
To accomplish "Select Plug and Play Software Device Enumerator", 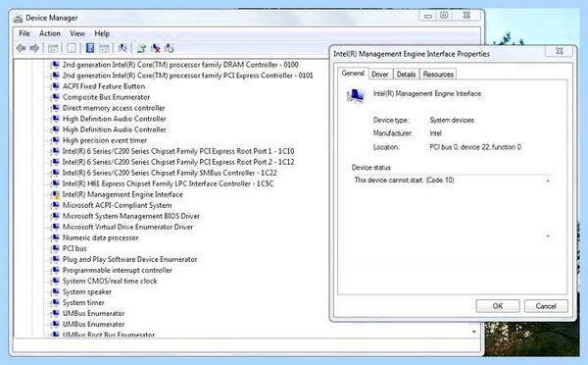I will click(129, 259).
